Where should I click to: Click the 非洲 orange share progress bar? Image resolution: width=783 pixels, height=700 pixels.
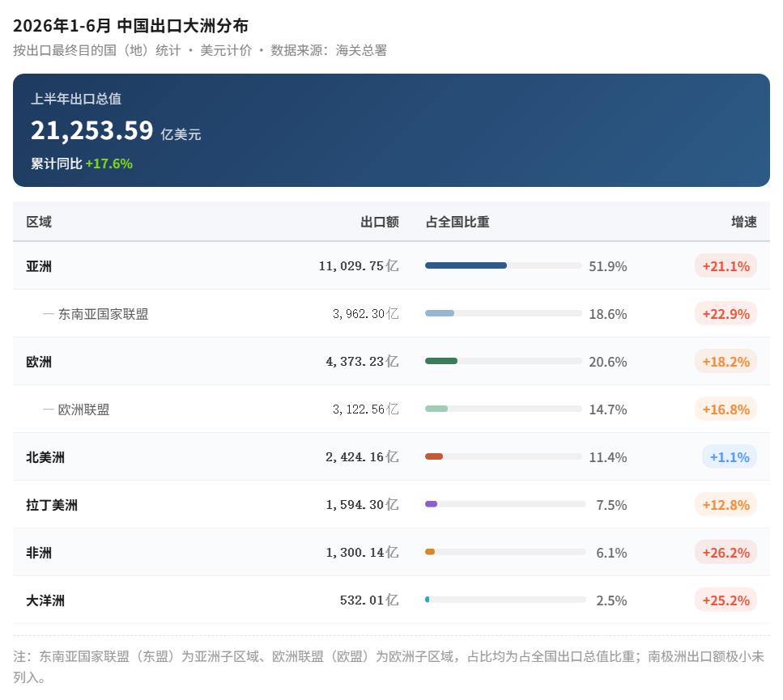pos(505,552)
